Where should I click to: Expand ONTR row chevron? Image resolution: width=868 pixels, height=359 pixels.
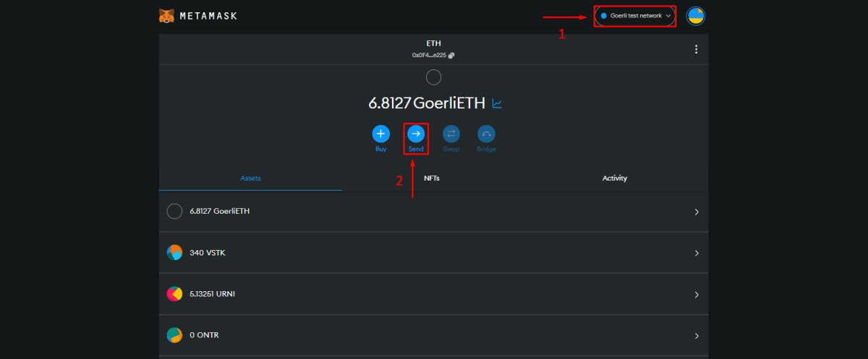point(697,335)
